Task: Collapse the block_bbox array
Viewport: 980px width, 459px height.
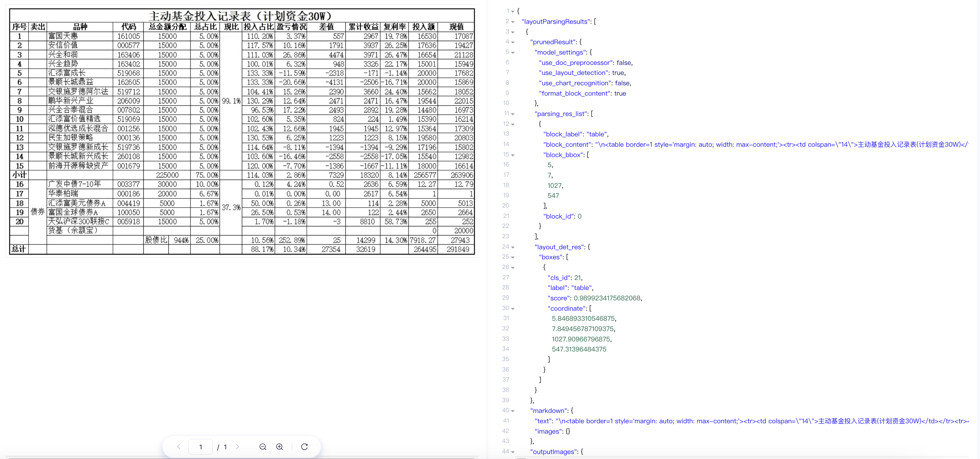Action: [x=513, y=155]
